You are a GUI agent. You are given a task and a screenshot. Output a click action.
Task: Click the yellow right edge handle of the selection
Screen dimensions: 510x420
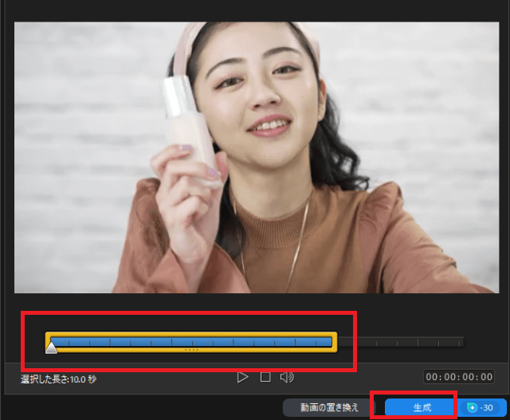click(x=335, y=342)
